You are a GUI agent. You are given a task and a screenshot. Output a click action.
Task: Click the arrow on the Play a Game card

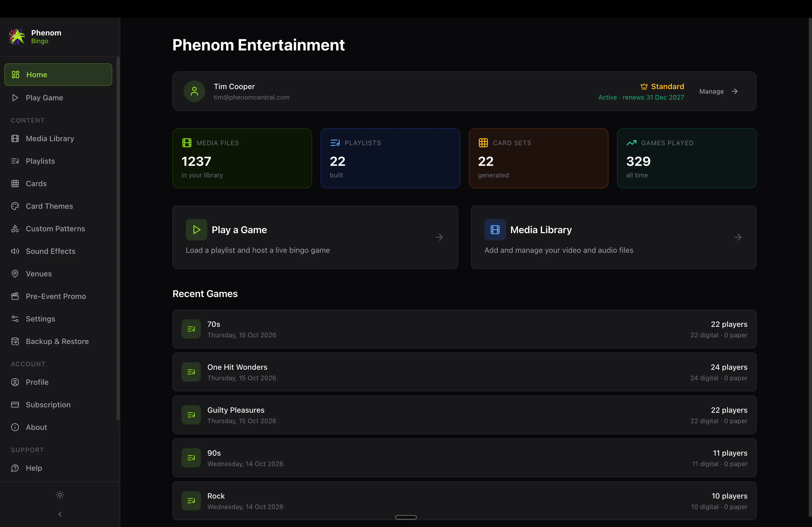(439, 237)
